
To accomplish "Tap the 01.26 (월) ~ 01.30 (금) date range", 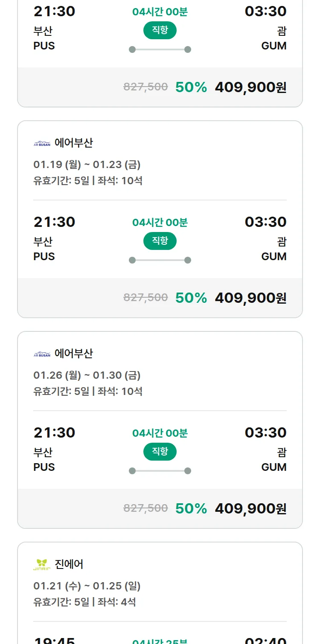I will 87,375.
